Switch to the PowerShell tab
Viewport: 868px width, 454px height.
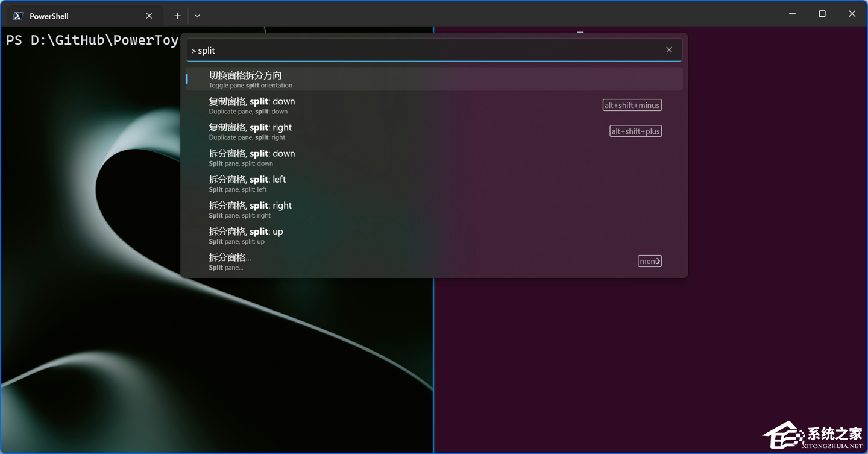pyautogui.click(x=84, y=16)
